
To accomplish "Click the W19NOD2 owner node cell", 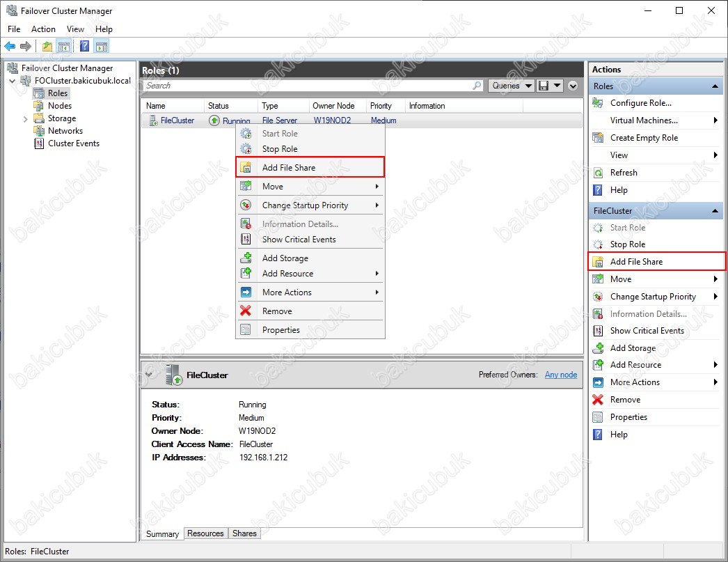I will pyautogui.click(x=333, y=120).
